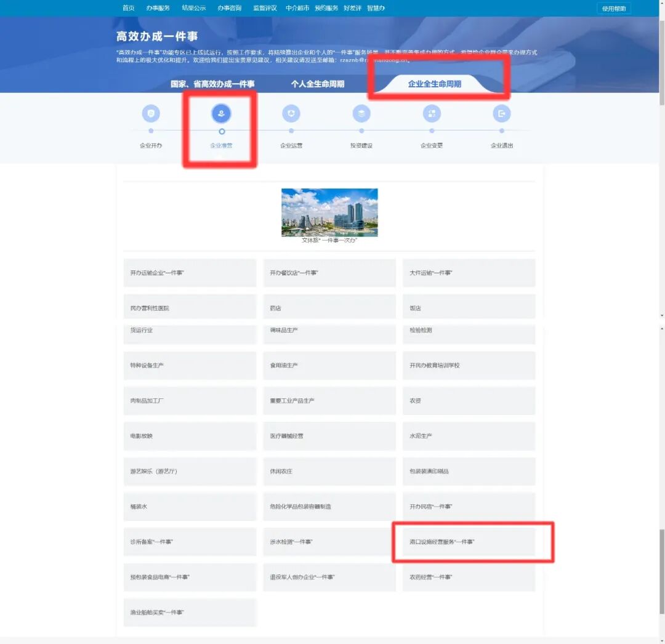Go to 中介超市 in the navigation bar

point(297,8)
